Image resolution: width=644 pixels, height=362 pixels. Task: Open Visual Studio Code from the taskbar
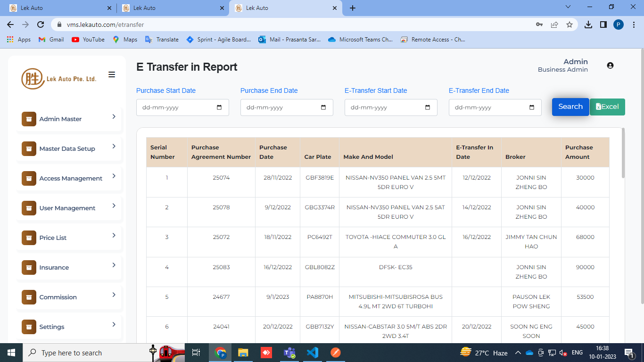coord(312,353)
